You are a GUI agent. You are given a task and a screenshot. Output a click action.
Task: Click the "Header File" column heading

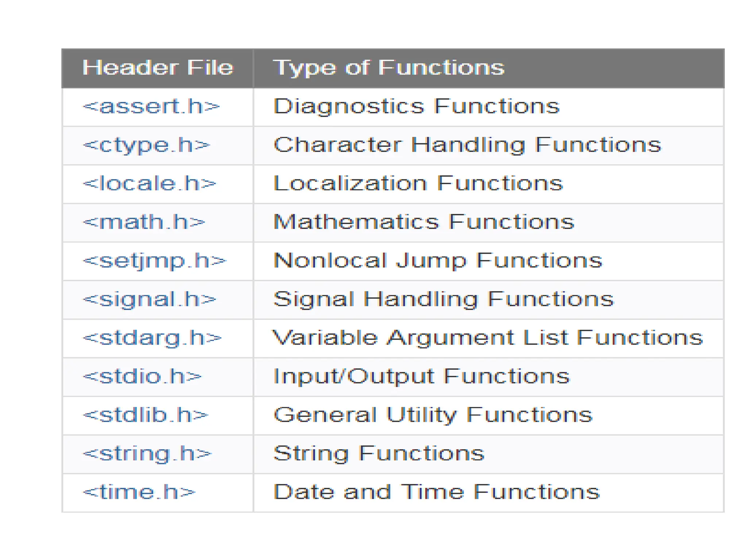click(x=158, y=68)
